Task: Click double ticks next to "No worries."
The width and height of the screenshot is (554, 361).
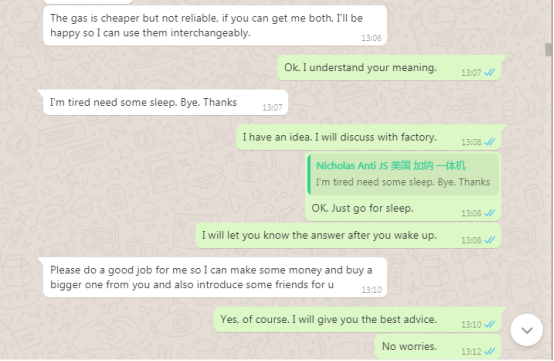Action: coord(490,351)
